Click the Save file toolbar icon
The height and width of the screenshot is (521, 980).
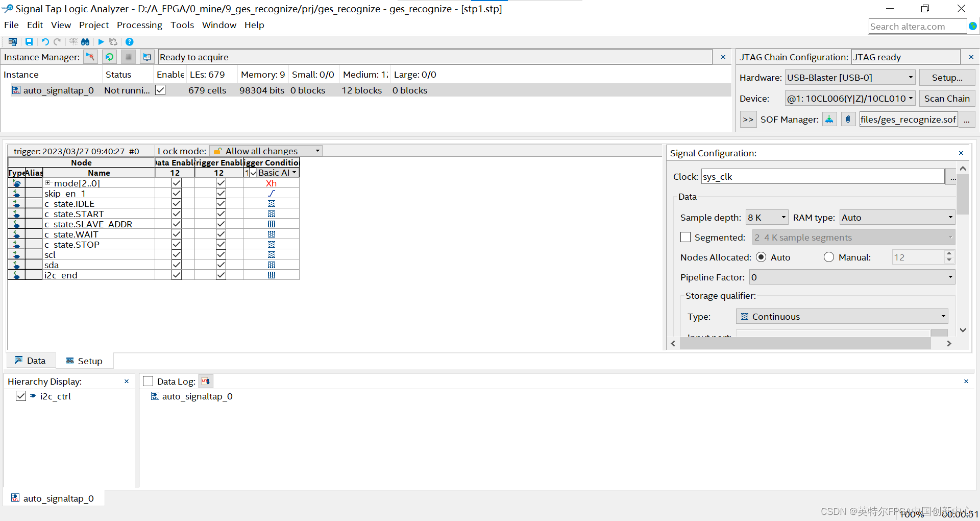click(29, 42)
